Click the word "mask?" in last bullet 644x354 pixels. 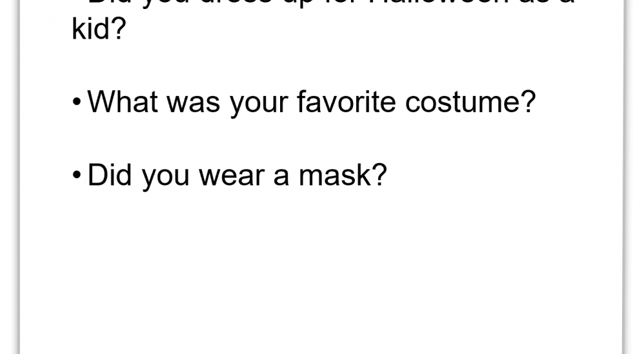tap(343, 174)
